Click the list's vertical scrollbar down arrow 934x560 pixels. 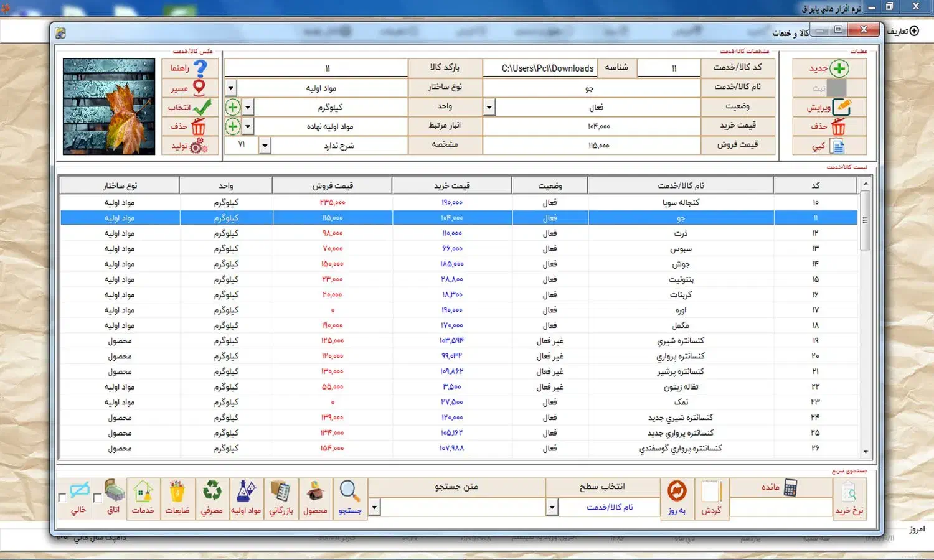(x=866, y=452)
